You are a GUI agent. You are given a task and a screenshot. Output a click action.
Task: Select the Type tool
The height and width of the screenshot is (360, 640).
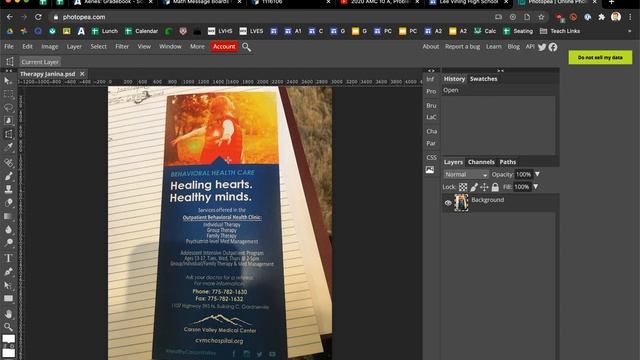point(8,258)
